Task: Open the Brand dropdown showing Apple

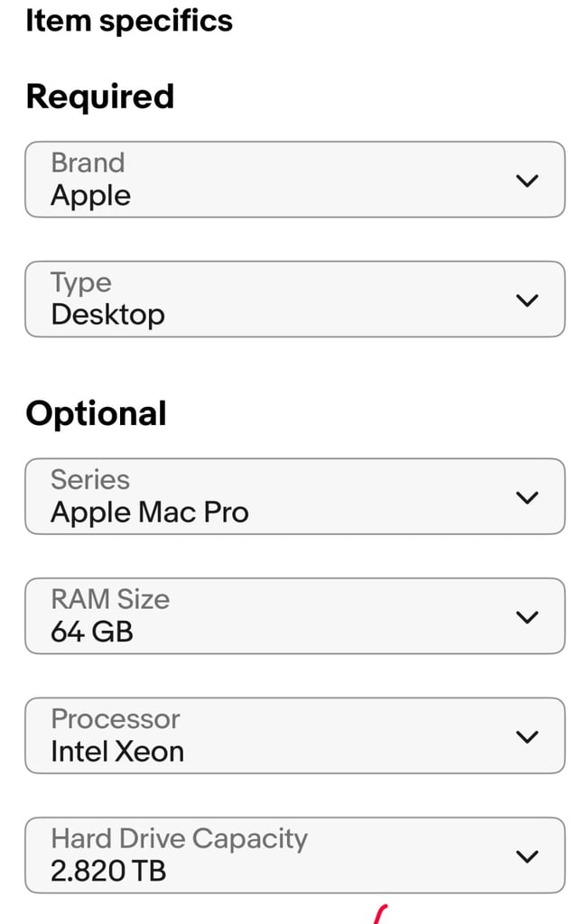Action: tap(295, 180)
